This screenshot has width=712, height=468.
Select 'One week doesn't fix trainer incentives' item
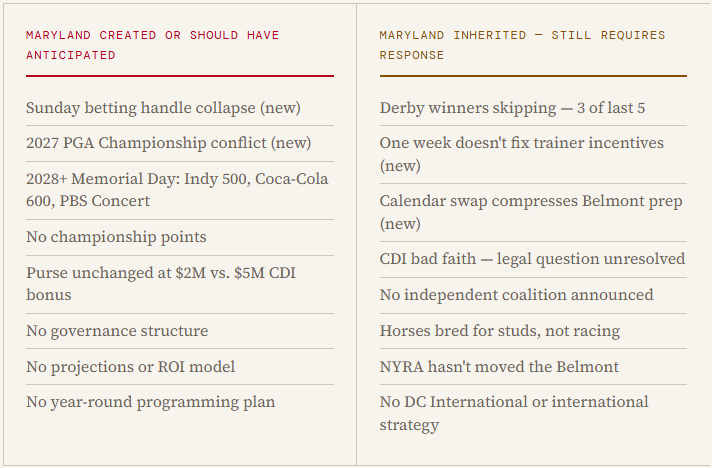(533, 154)
